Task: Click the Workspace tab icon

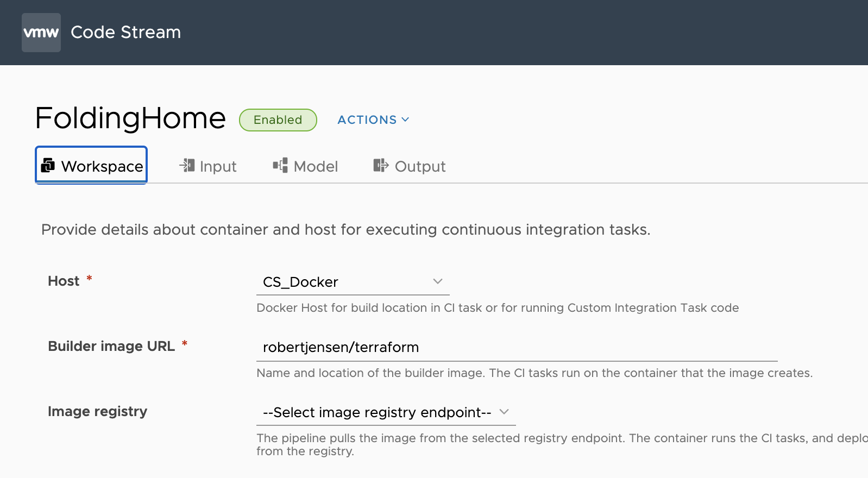Action: [48, 165]
